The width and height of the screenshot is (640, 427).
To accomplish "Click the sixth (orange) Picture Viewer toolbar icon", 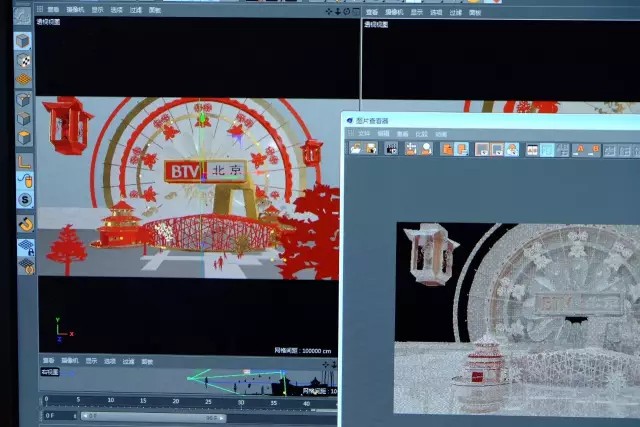I will coord(447,149).
